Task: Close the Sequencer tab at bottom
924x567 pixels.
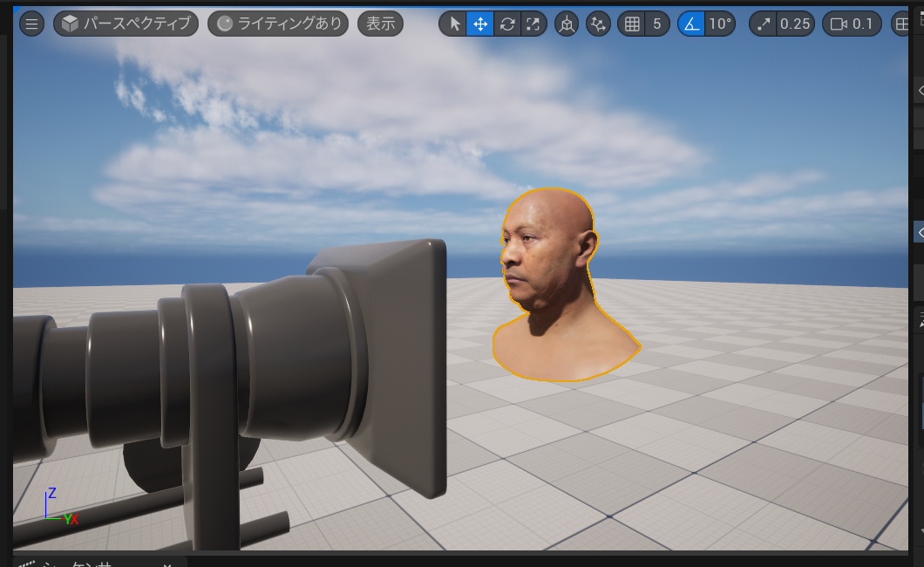Action: 167,564
